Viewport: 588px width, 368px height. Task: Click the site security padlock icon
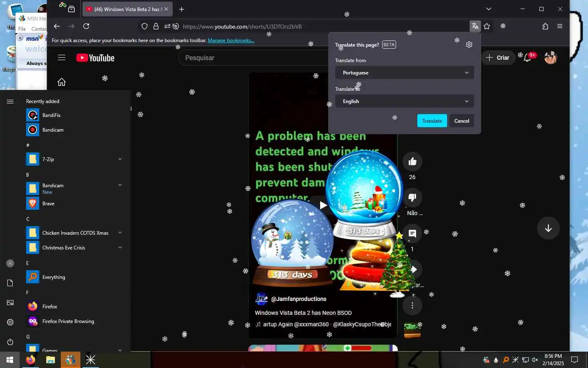point(156,26)
